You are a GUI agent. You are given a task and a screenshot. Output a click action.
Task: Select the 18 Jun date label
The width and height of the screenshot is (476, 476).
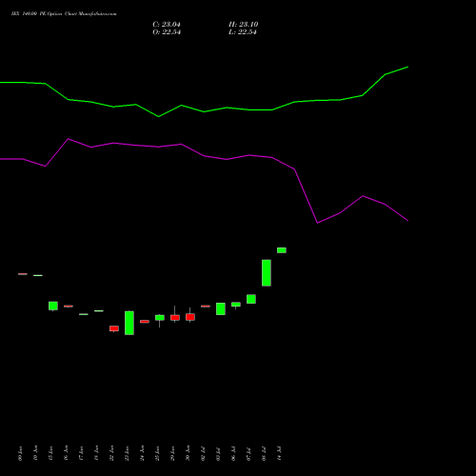[x=96, y=453]
